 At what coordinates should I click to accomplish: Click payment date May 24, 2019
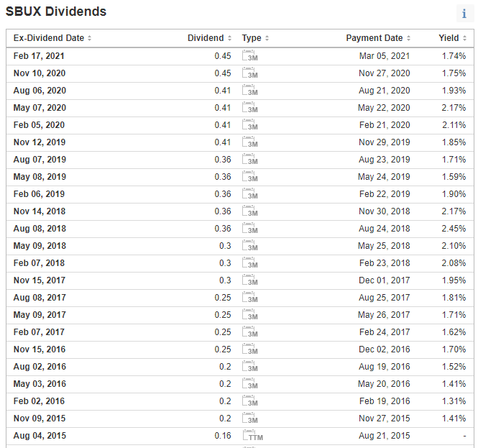[384, 177]
